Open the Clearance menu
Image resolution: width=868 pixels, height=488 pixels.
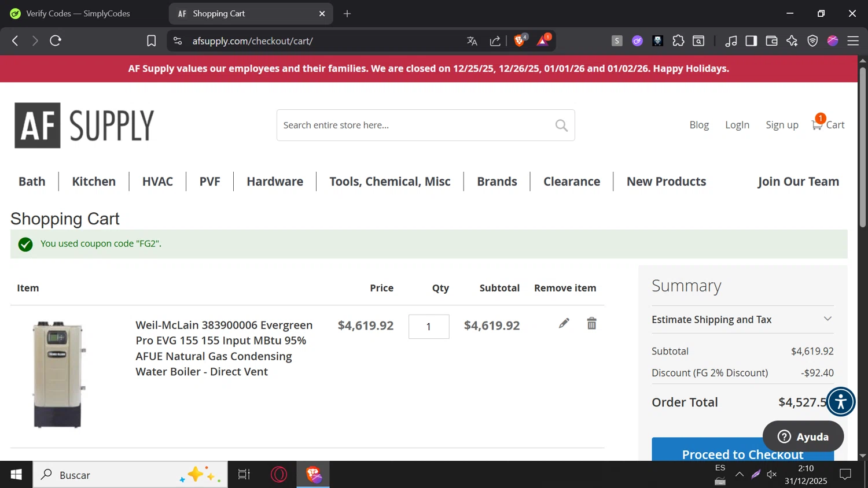[x=572, y=182]
